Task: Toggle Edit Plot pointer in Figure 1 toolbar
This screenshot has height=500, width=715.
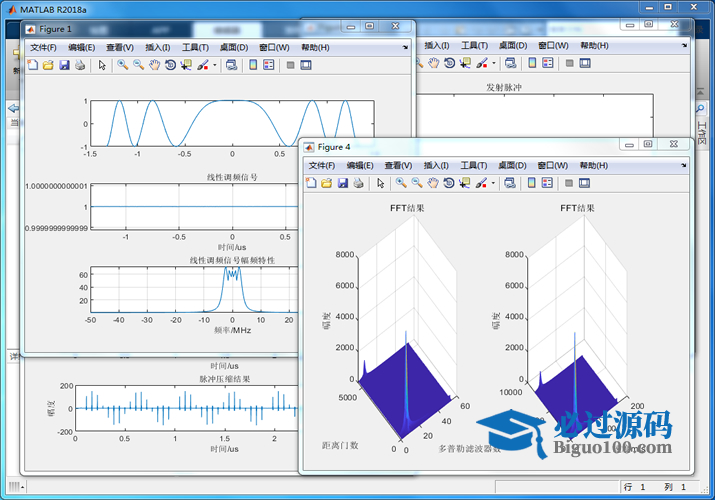Action: click(x=102, y=65)
